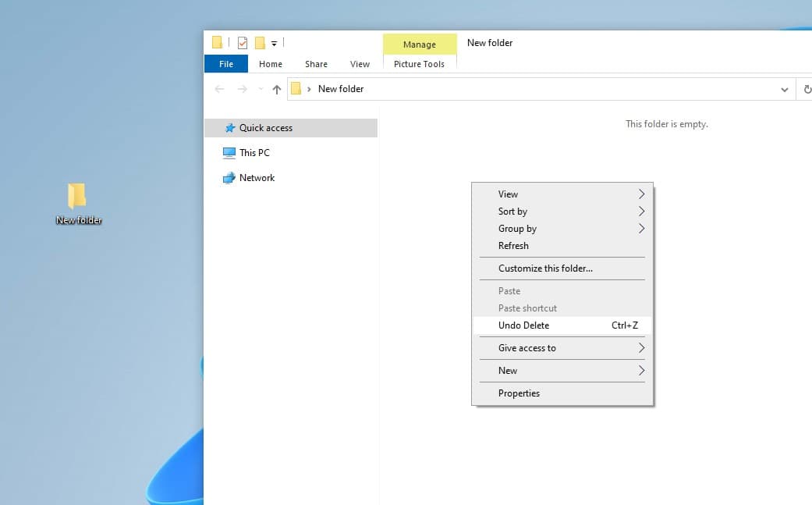812x505 pixels.
Task: Click the Back navigation arrow
Action: pyautogui.click(x=219, y=88)
